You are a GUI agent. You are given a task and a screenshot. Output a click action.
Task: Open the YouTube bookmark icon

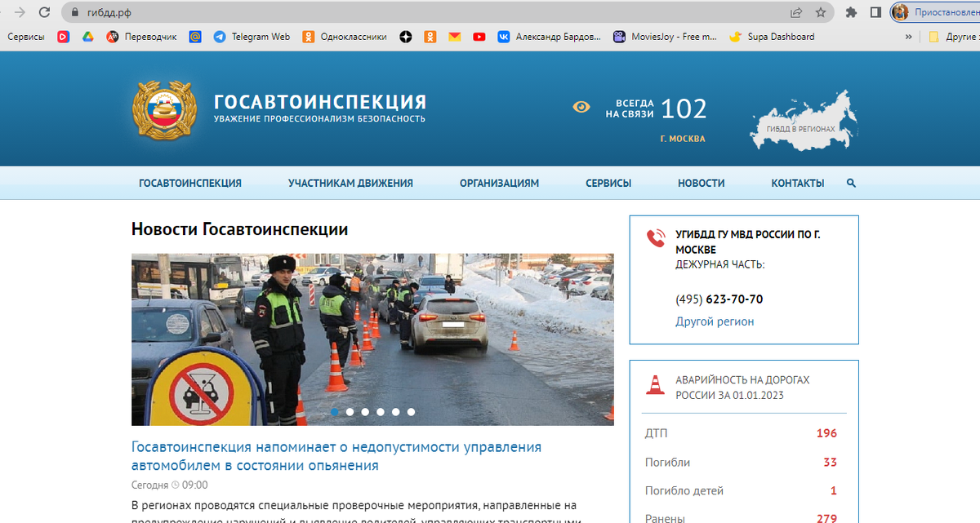click(479, 37)
